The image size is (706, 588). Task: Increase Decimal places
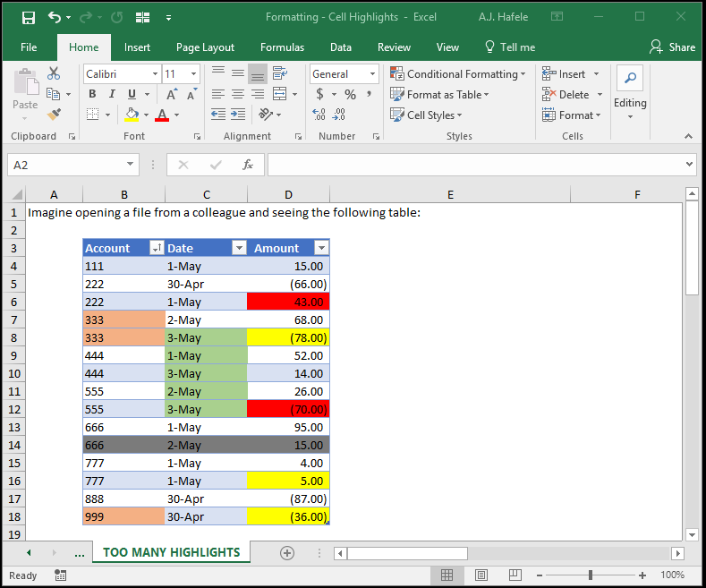[x=319, y=115]
